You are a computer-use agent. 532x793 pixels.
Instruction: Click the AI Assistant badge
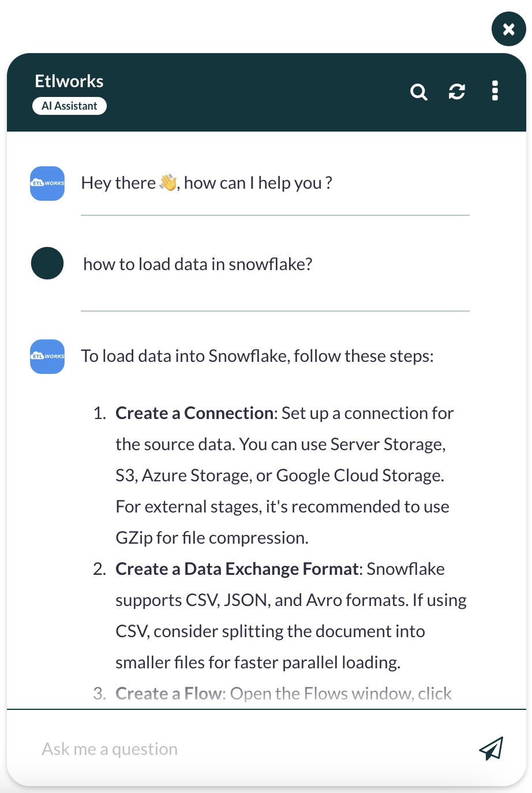click(70, 106)
